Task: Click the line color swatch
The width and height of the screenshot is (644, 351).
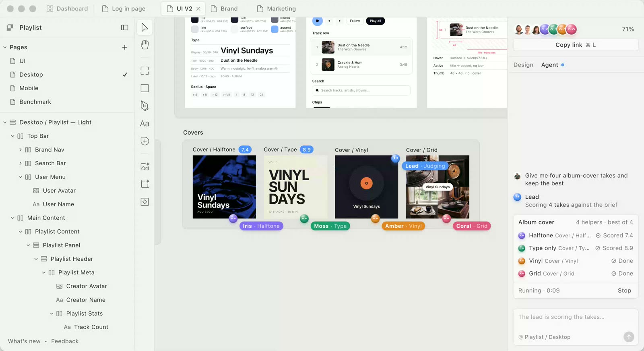Action: point(195,29)
